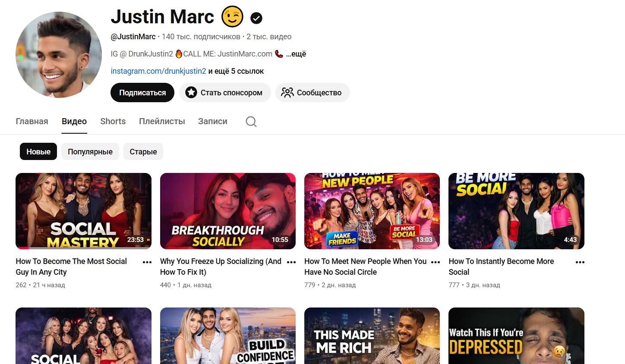This screenshot has height=364, width=625.
Task: Open title "How To Meet New People When You Have No Social Circle"
Action: 365,267
